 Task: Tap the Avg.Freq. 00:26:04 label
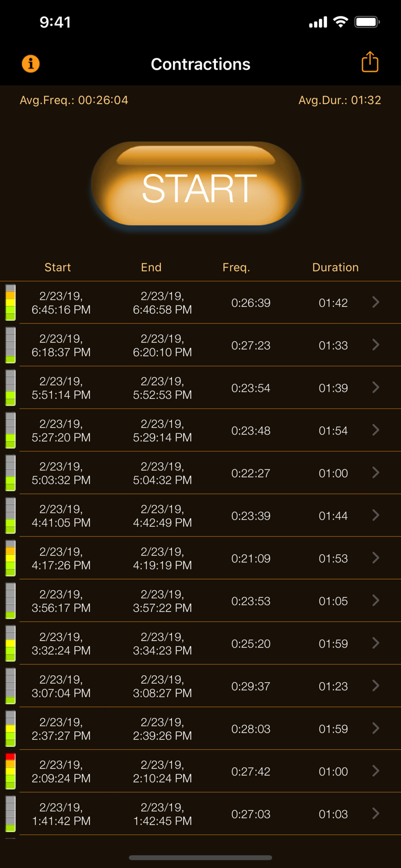click(73, 100)
